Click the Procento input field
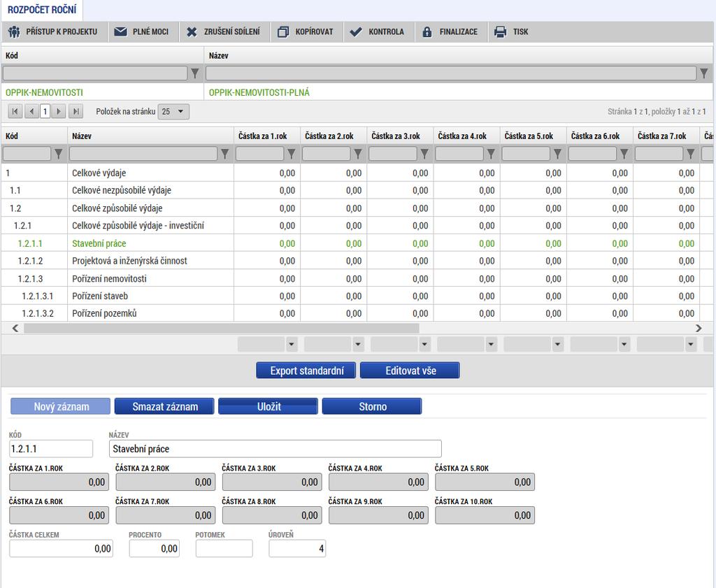The image size is (716, 588). (x=155, y=548)
